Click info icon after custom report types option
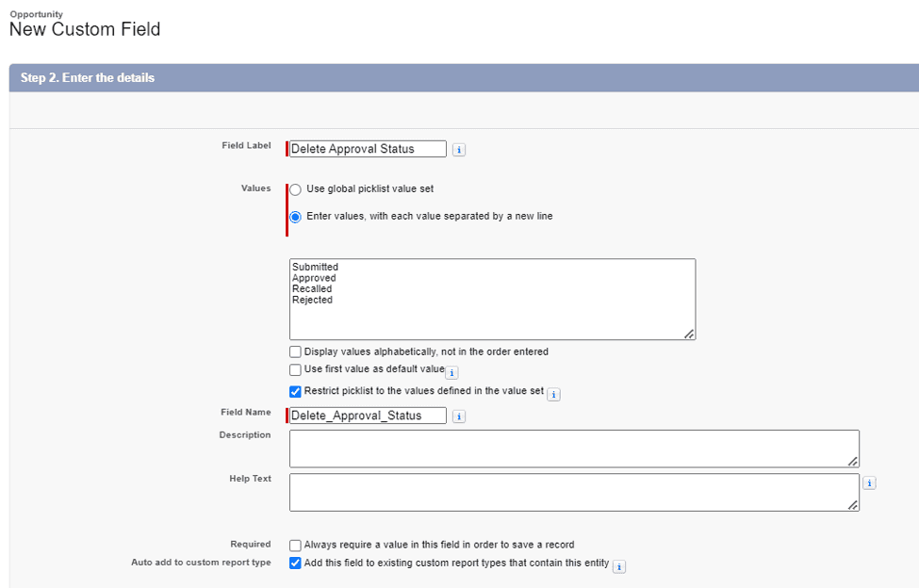Screen dimensions: 919x588 pyautogui.click(x=619, y=567)
